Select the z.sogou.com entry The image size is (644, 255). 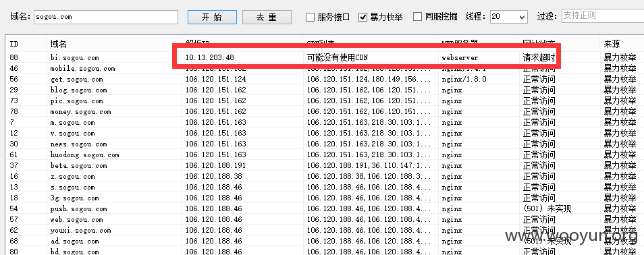[72, 177]
